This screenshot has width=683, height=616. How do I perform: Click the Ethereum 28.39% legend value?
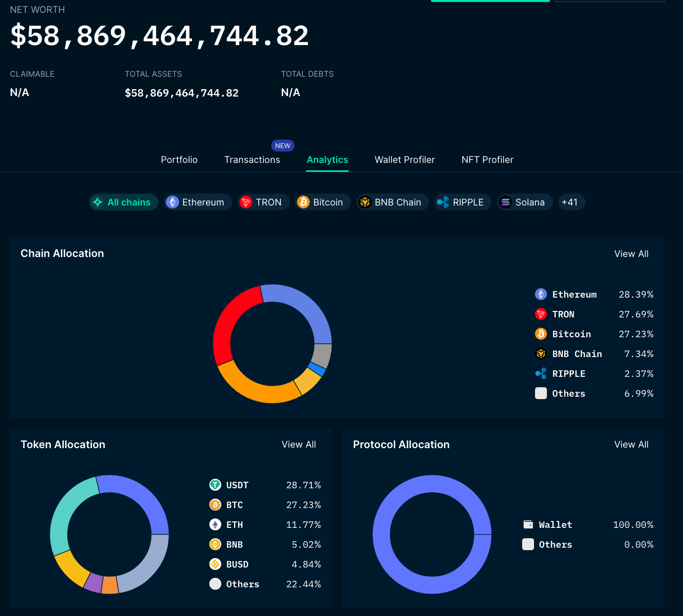pos(636,294)
